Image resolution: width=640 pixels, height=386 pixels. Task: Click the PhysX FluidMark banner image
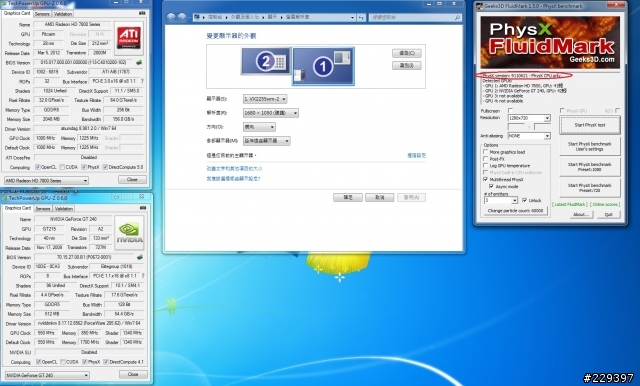tap(550, 42)
